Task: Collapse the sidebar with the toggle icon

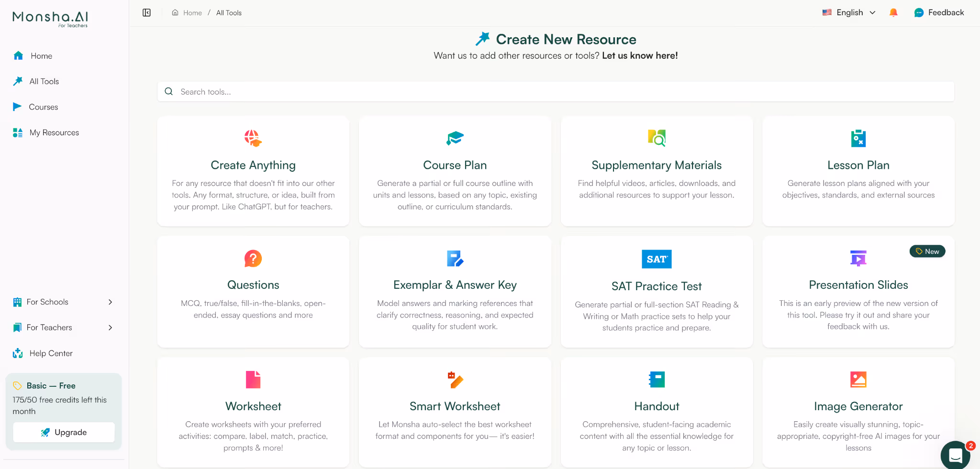Action: [x=146, y=12]
